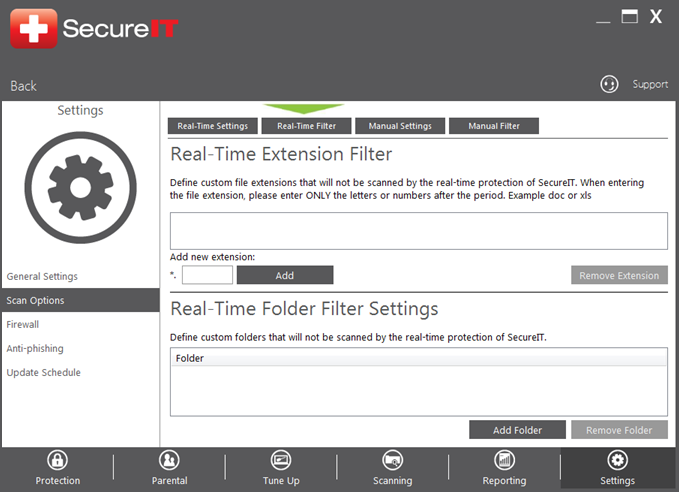Image resolution: width=679 pixels, height=492 pixels.
Task: Open the Update Schedule settings section
Action: [44, 372]
